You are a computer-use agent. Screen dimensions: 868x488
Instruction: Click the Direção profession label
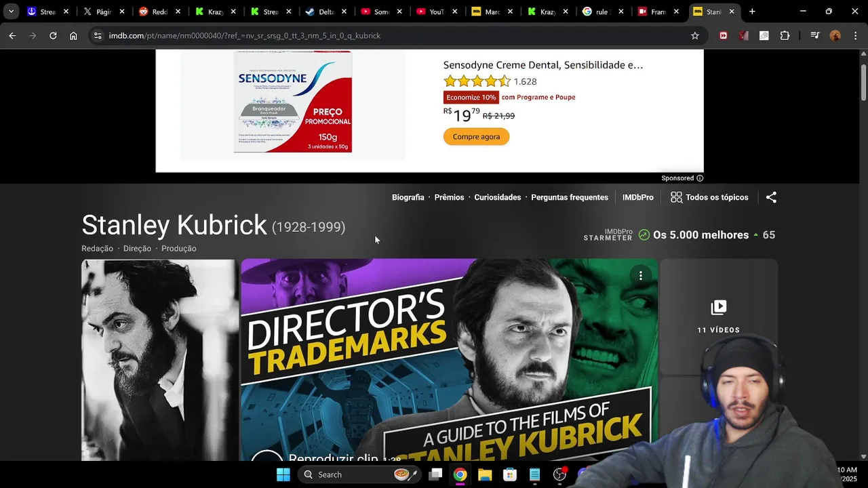pyautogui.click(x=137, y=249)
